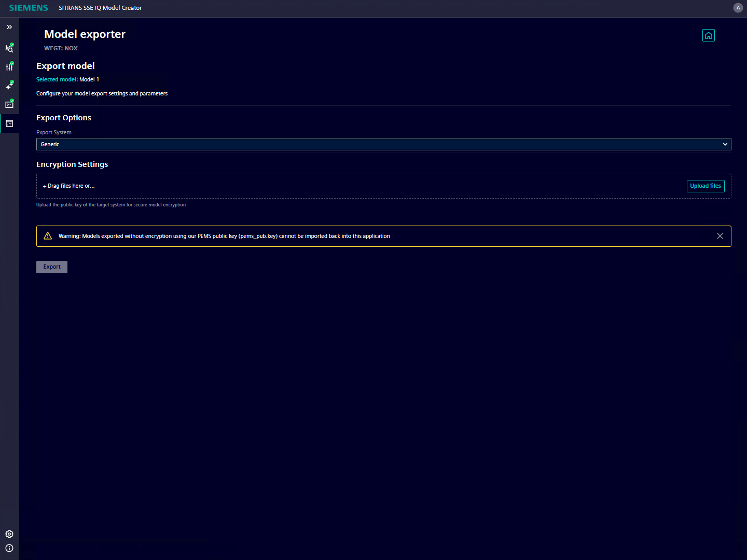Open the info icon in sidebar

[x=9, y=548]
